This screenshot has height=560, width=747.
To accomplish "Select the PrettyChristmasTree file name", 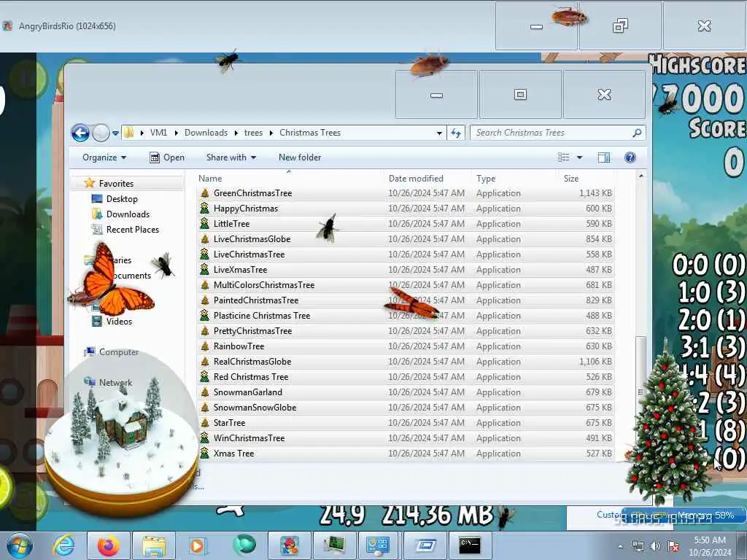I will pos(252,330).
